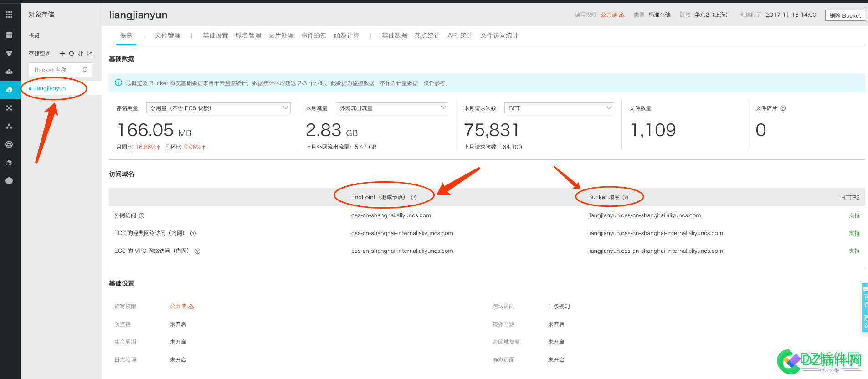Open the API 统计 tab
Image resolution: width=868 pixels, height=379 pixels.
click(x=460, y=36)
